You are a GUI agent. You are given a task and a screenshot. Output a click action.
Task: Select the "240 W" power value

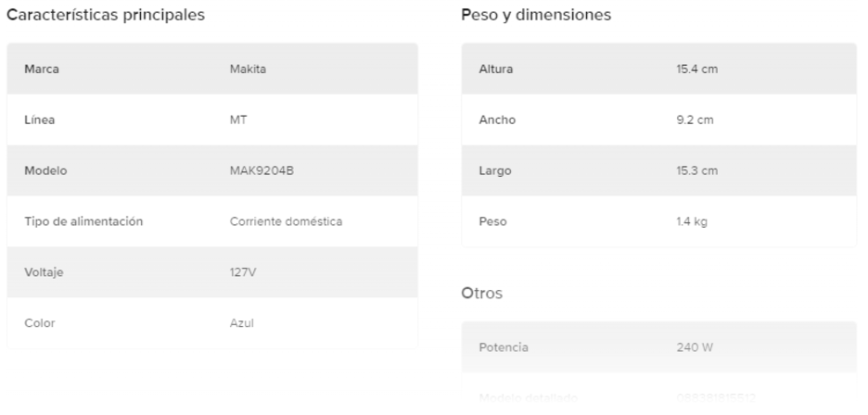(695, 347)
